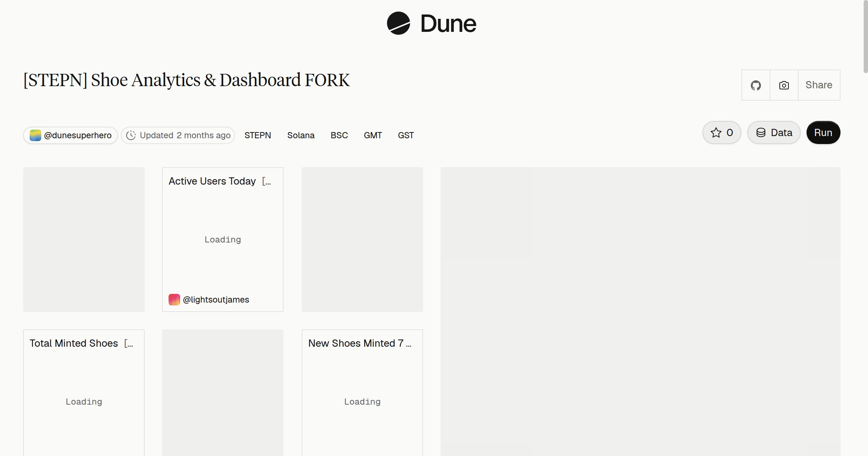Click the black Run button

tap(824, 132)
